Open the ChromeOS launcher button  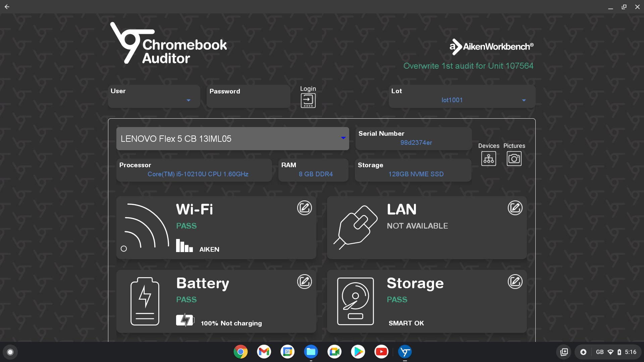(10, 352)
